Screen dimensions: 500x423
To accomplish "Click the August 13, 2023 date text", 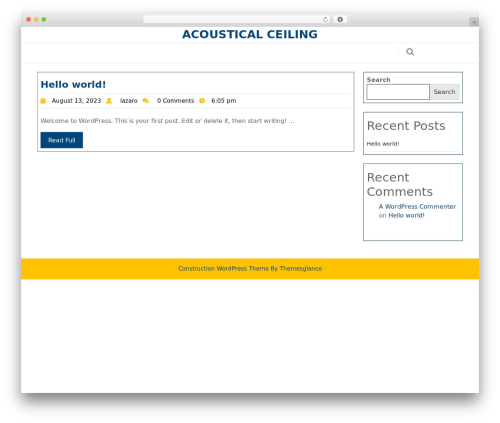I will pyautogui.click(x=76, y=101).
